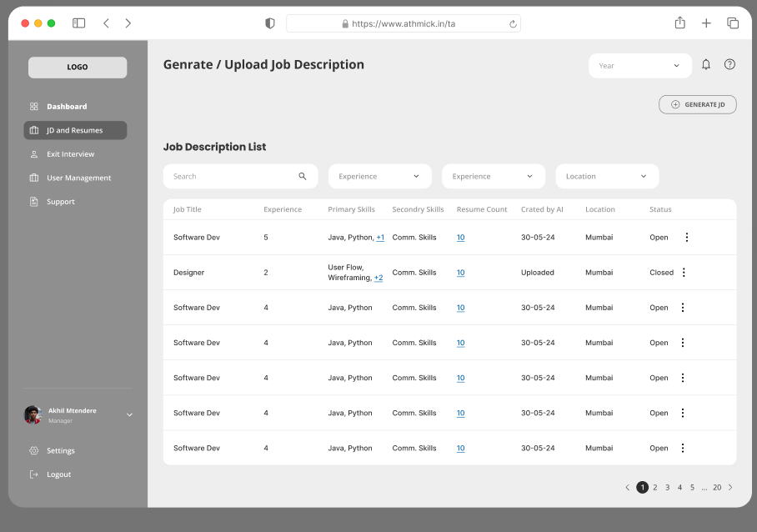Click the Closed status cell
Screen dimensions: 757x532
(661, 273)
